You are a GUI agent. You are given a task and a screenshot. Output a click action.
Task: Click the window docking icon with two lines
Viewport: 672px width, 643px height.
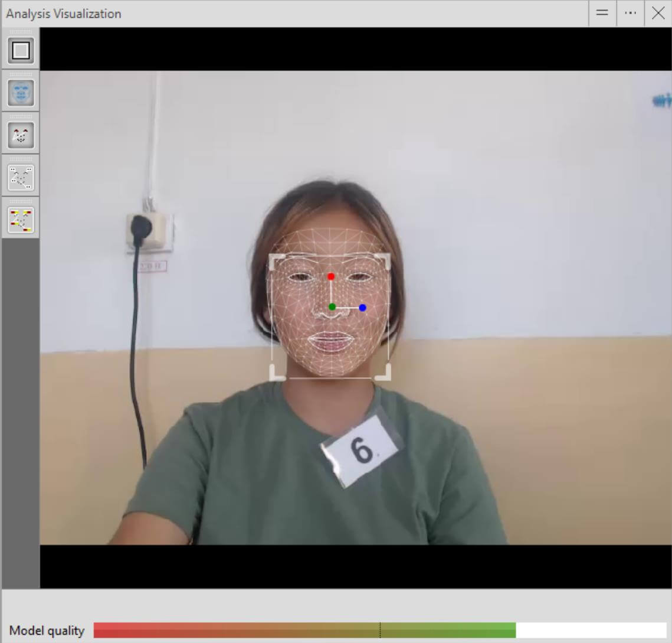tap(602, 13)
